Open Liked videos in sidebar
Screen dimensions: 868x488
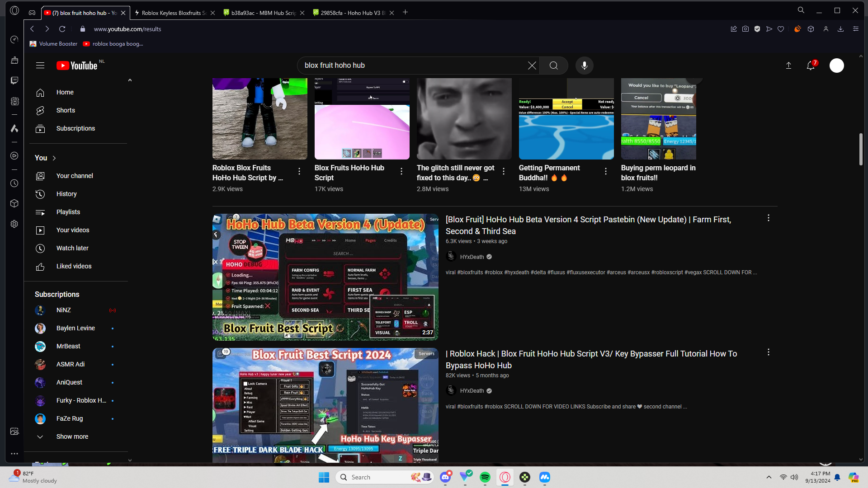[x=74, y=266]
